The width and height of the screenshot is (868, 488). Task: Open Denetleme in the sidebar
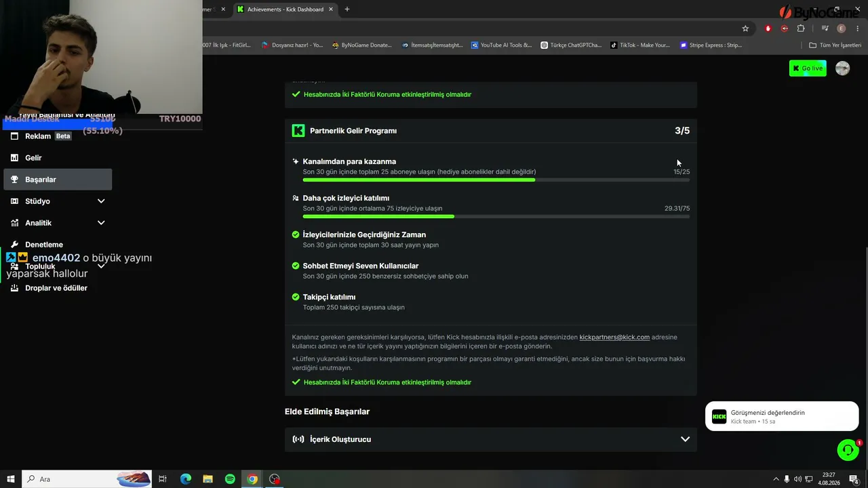tap(58, 245)
